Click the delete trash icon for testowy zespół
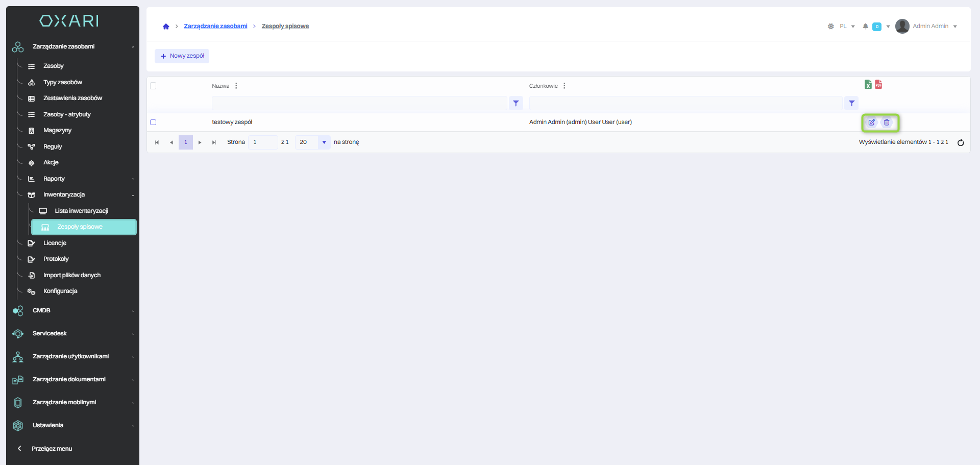Image resolution: width=980 pixels, height=465 pixels. point(887,123)
